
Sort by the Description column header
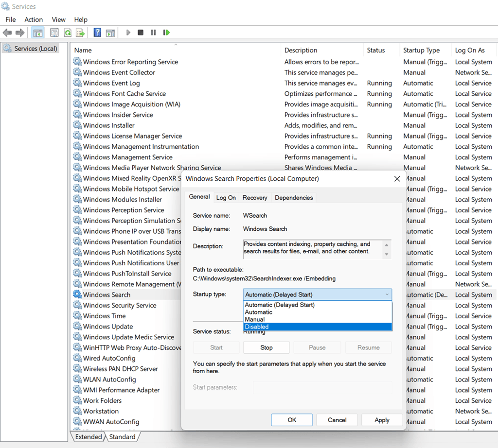pyautogui.click(x=322, y=50)
